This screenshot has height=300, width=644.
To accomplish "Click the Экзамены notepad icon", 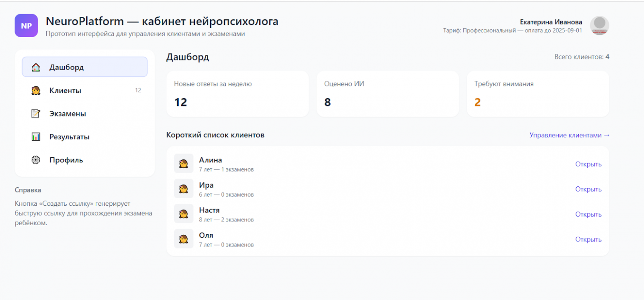I will [x=36, y=113].
